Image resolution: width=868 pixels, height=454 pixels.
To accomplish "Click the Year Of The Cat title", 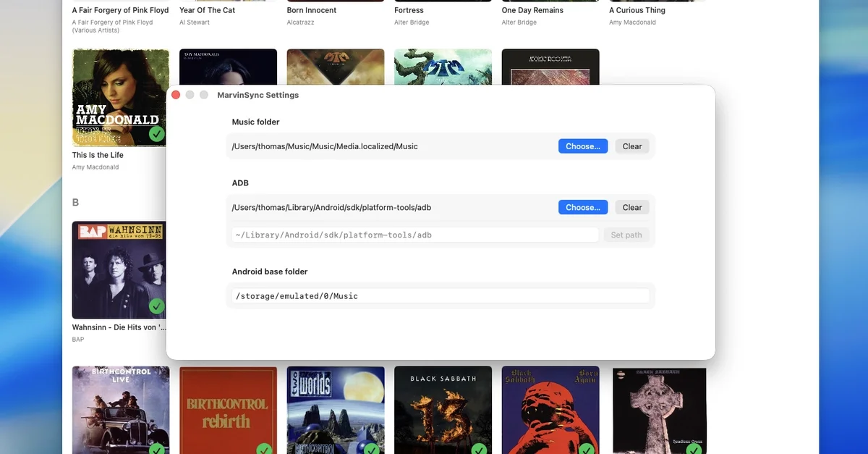I will tap(207, 10).
